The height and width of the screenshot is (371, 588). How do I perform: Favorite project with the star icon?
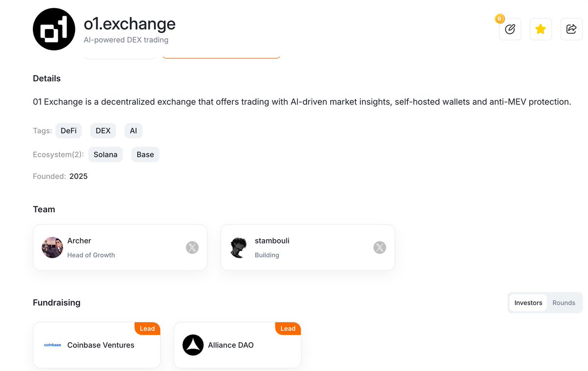[540, 29]
